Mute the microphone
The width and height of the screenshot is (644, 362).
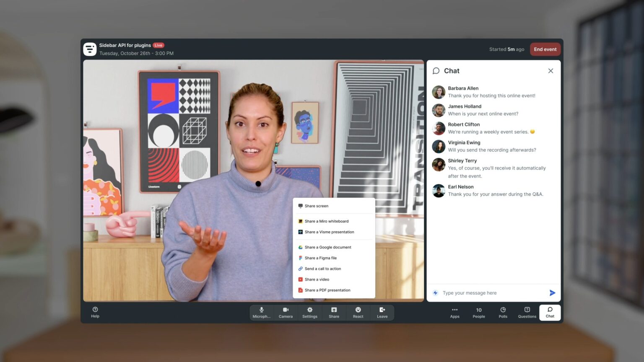[x=261, y=313]
